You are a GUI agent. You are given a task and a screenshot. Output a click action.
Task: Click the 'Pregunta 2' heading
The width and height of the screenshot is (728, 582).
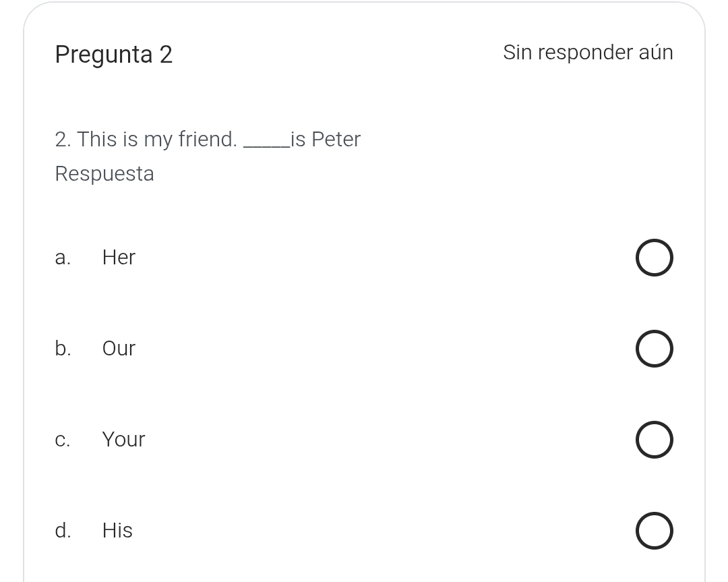114,54
